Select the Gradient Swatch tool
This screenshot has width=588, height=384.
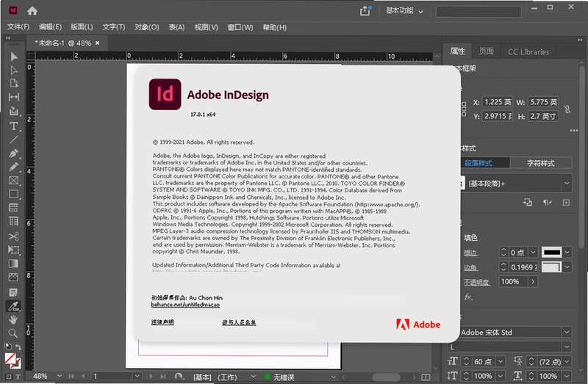[14, 264]
